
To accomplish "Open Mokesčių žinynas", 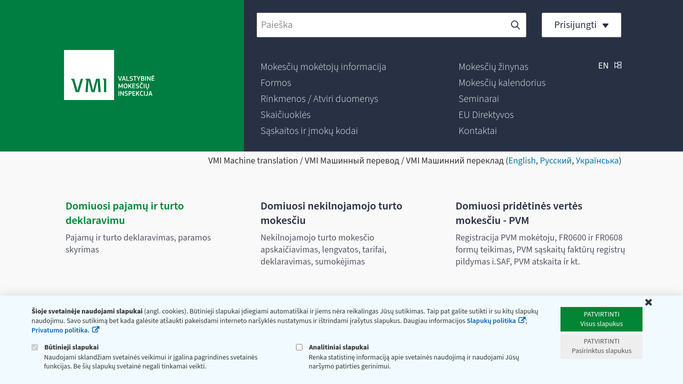I will pos(493,67).
